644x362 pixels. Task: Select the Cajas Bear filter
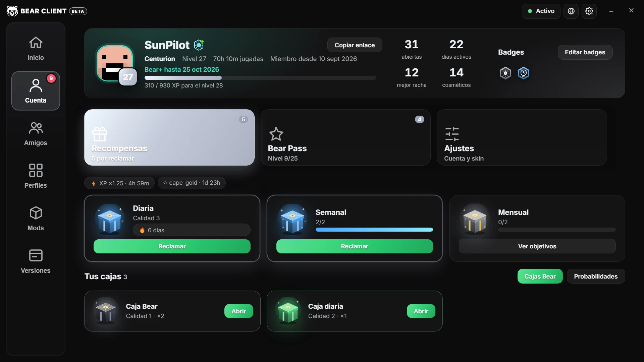coord(540,277)
